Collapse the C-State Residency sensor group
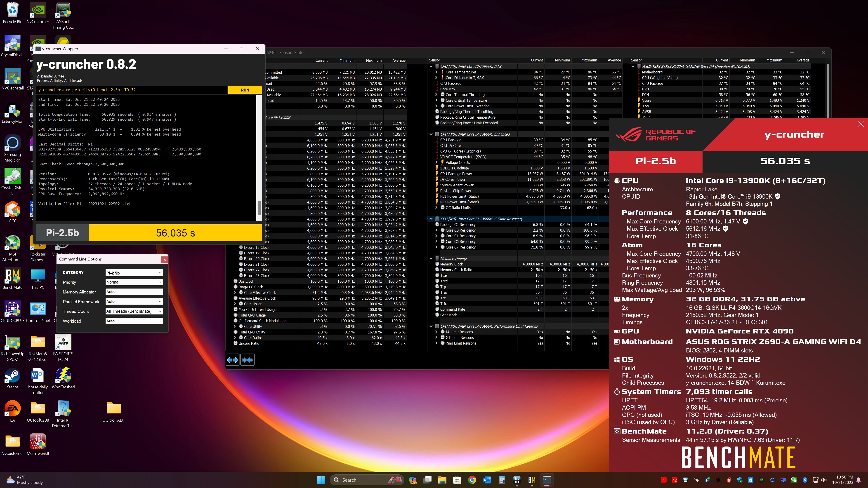Image resolution: width=868 pixels, height=488 pixels. [x=431, y=219]
